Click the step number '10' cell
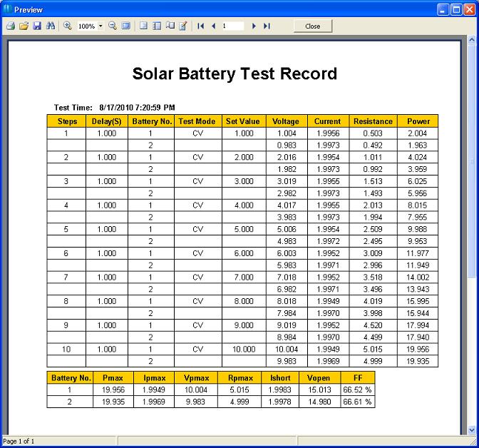This screenshot has width=479, height=448. tap(66, 349)
